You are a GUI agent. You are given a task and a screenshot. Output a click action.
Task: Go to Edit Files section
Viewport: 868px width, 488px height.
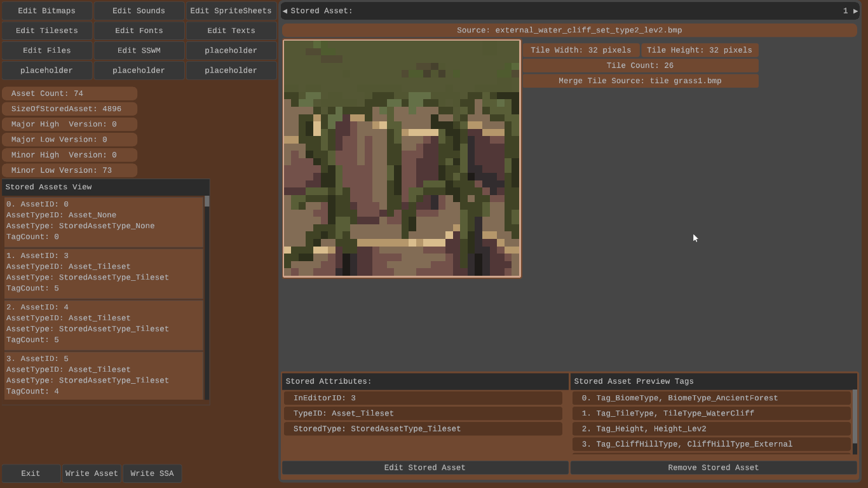(46, 50)
